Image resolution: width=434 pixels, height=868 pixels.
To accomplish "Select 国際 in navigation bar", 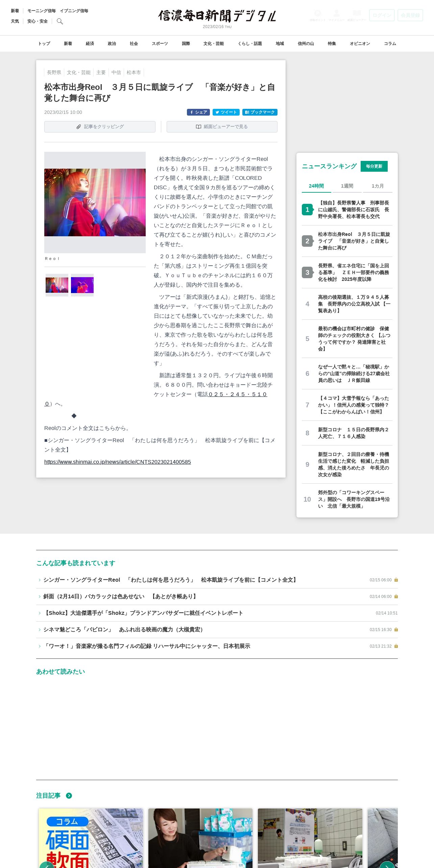I will pyautogui.click(x=186, y=44).
